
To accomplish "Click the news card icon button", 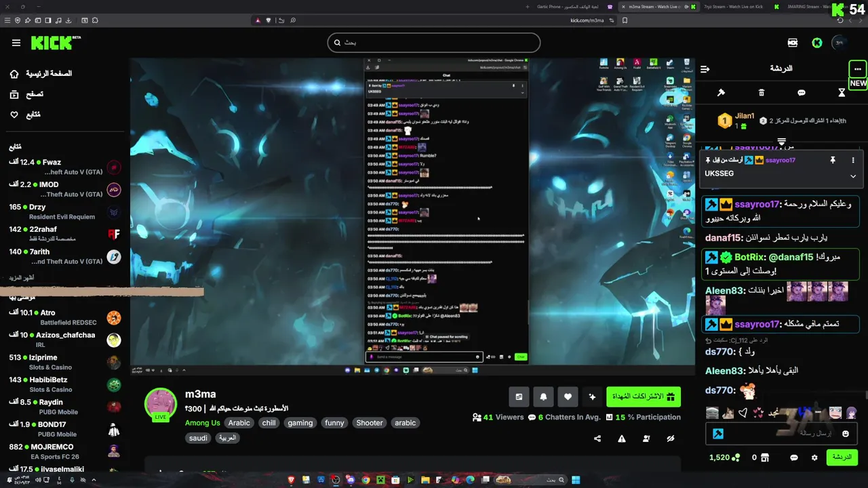I will coord(519,396).
